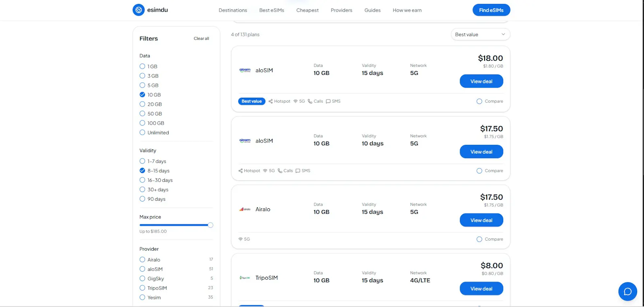Uncheck the 10 GB data filter
The image size is (644, 307).
pos(142,95)
